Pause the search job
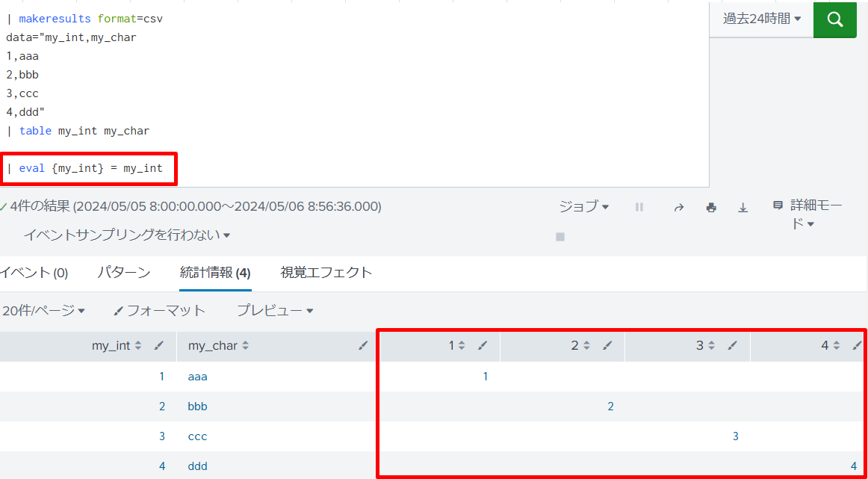The width and height of the screenshot is (868, 479). [639, 207]
